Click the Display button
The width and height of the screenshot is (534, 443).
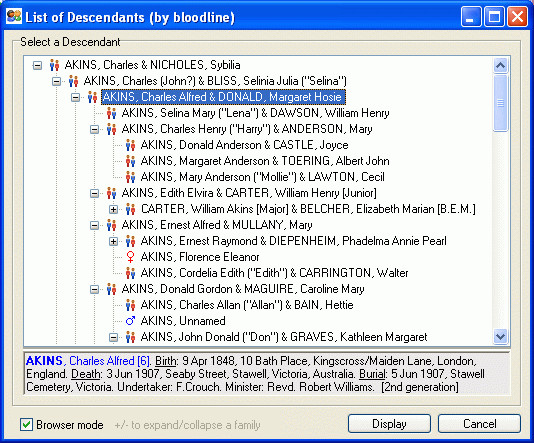pos(389,424)
